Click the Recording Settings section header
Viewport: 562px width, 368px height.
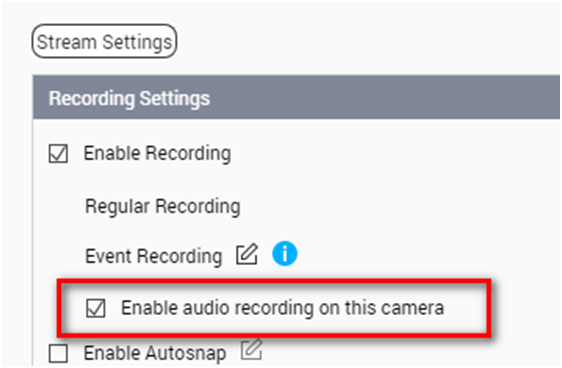point(129,98)
